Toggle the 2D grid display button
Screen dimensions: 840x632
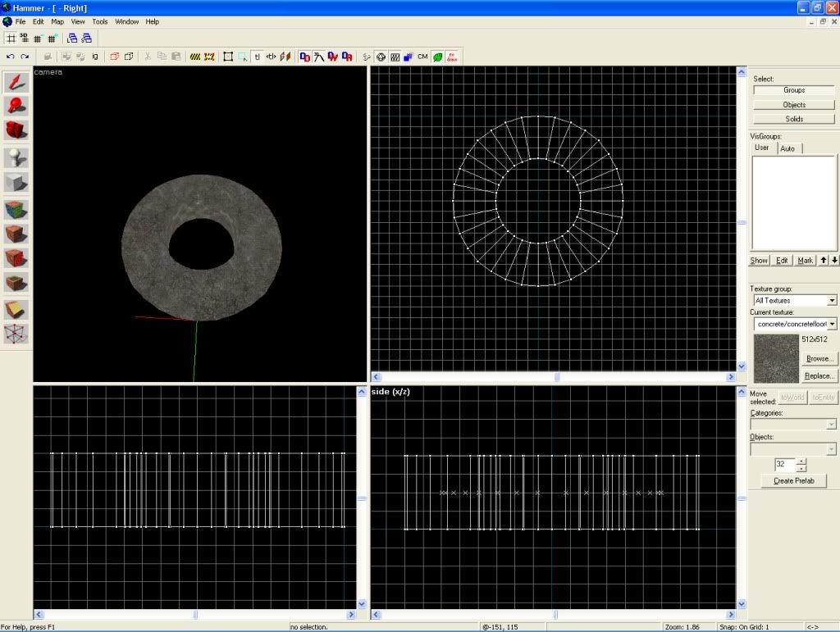[x=11, y=39]
